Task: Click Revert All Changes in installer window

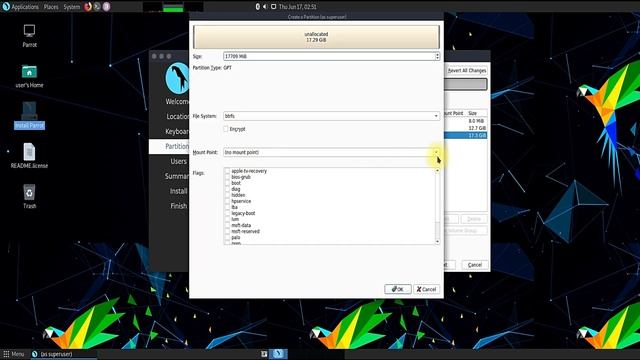Action: coord(466,71)
